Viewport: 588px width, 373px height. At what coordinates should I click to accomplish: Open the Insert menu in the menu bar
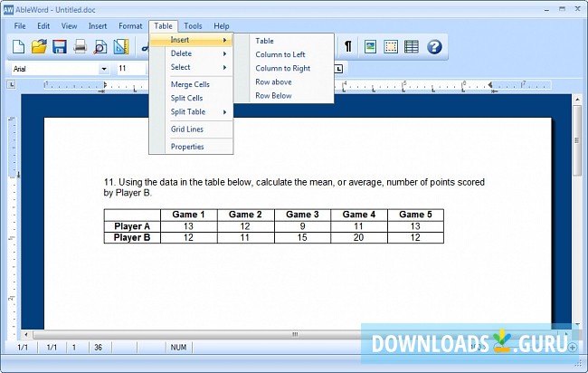tap(98, 26)
